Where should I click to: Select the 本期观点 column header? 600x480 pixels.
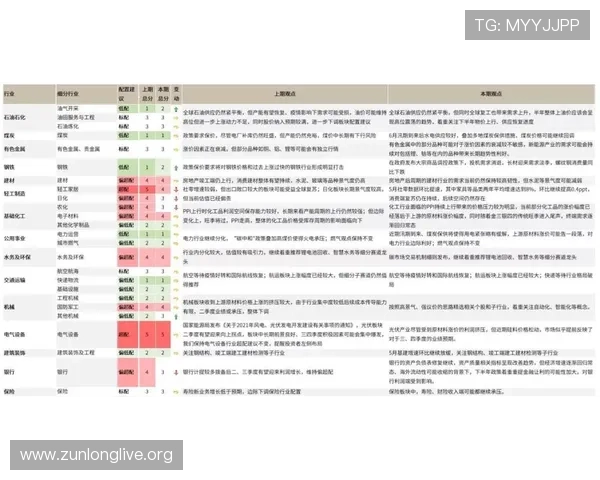point(491,94)
